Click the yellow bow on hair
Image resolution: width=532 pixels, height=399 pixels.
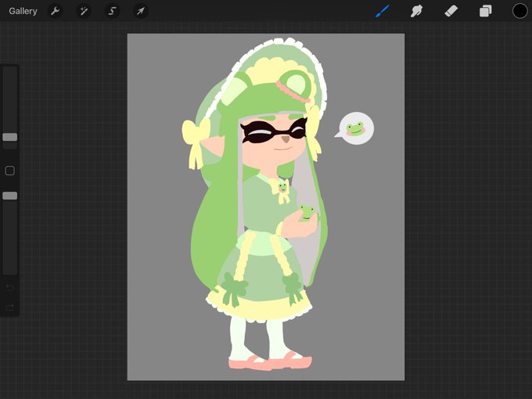coord(196,142)
